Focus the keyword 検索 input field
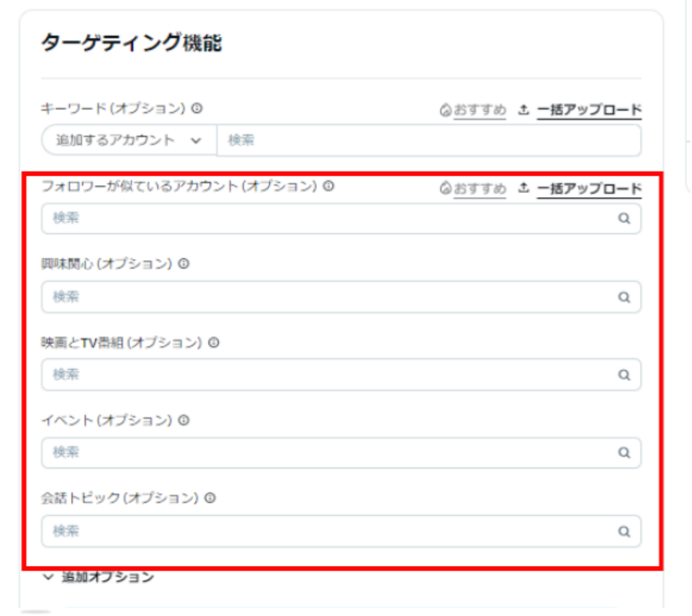This screenshot has width=692, height=616. 427,140
